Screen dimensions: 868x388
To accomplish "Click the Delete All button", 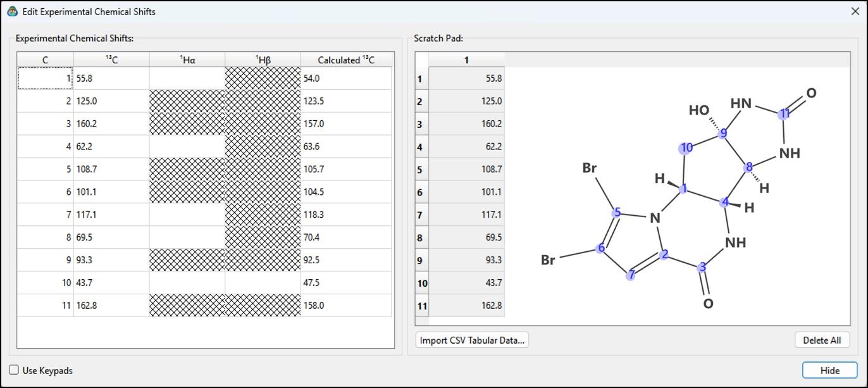I will [822, 340].
